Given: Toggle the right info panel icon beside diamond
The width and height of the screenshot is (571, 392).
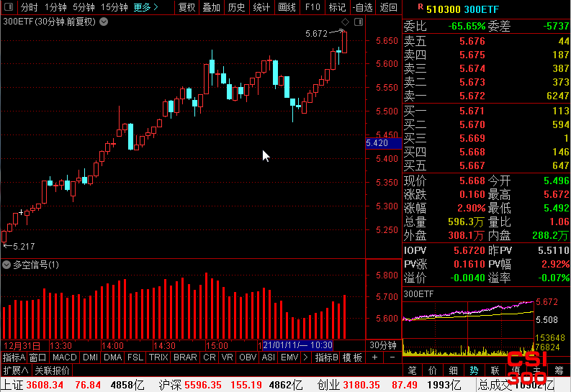Looking at the screenshot, I should coord(359,22).
